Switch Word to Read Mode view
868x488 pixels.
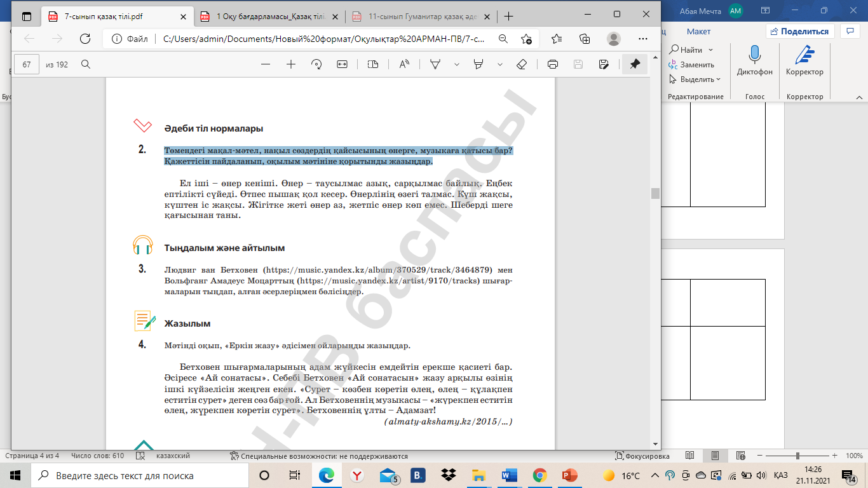(x=690, y=456)
